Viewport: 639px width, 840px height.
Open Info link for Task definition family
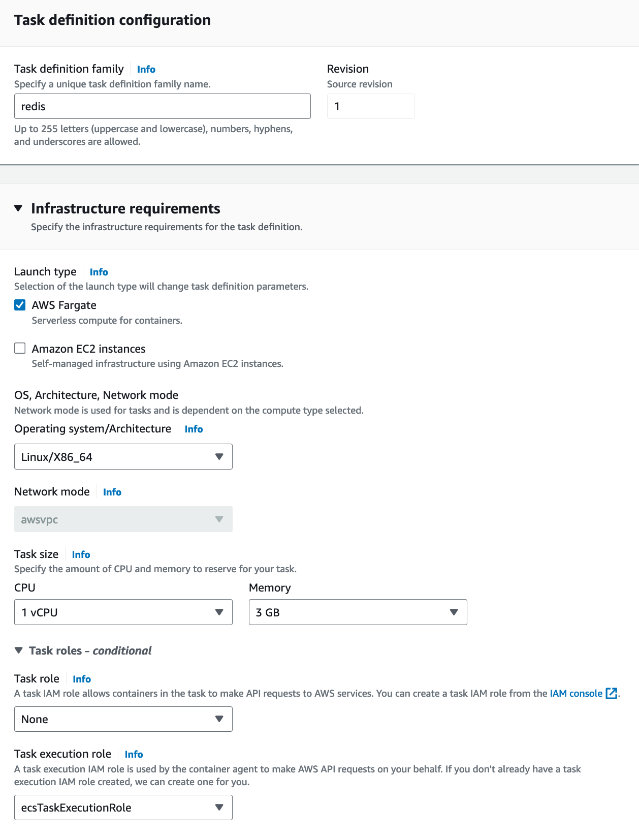[x=146, y=70]
